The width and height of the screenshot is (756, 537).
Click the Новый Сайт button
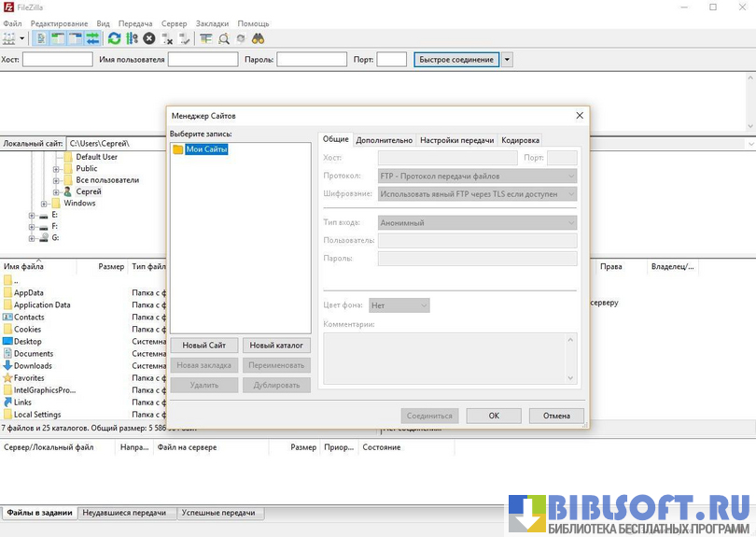pos(203,346)
